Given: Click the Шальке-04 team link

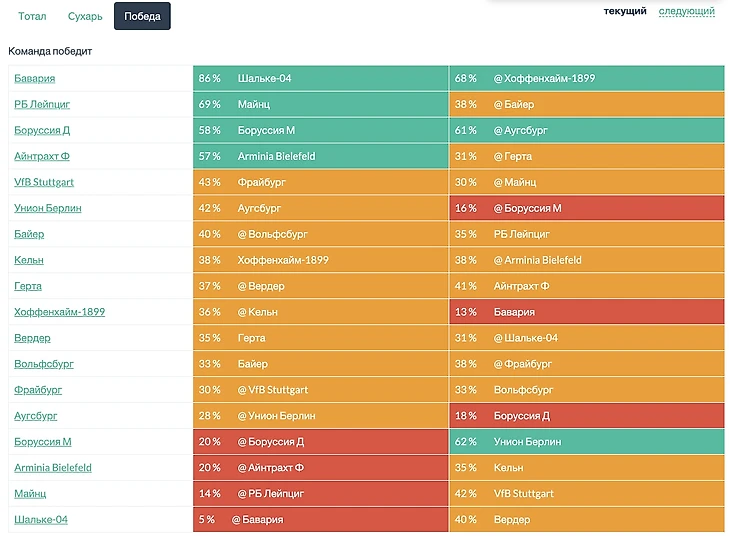Looking at the screenshot, I should (x=41, y=520).
